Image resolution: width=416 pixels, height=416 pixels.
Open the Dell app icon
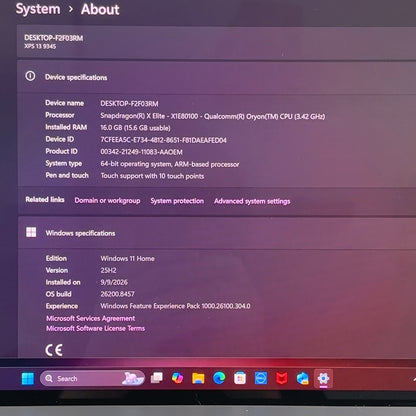261,378
